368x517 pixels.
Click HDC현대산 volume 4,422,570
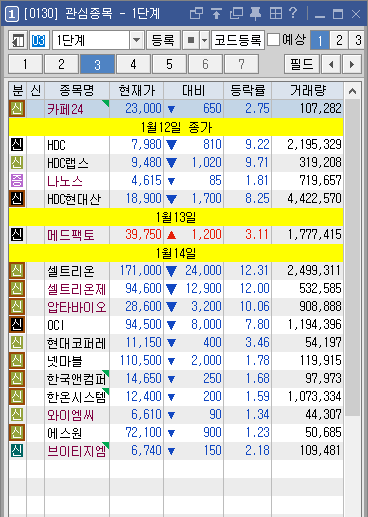(x=314, y=198)
